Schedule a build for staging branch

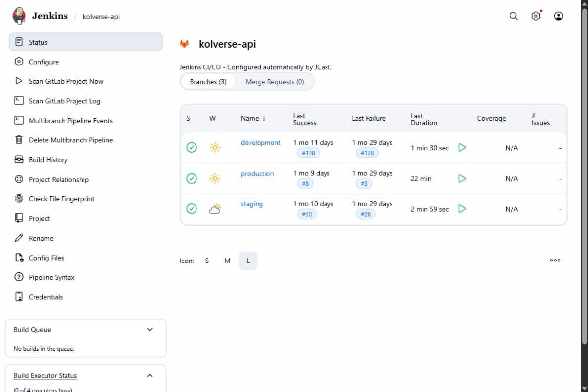point(462,208)
